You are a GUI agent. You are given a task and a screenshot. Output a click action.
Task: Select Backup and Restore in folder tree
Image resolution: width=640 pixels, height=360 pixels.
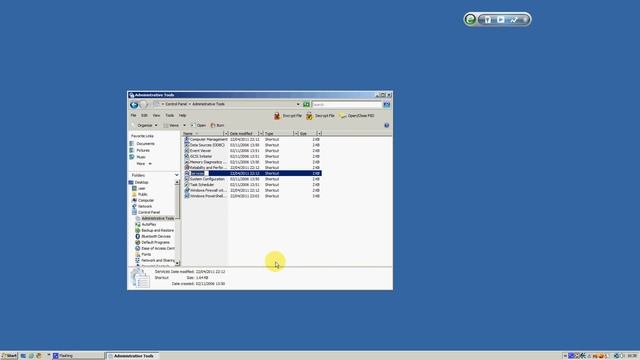point(154,231)
